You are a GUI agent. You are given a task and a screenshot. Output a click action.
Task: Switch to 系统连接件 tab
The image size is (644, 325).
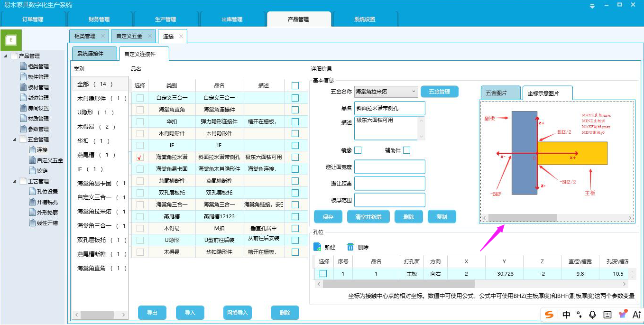tap(94, 54)
